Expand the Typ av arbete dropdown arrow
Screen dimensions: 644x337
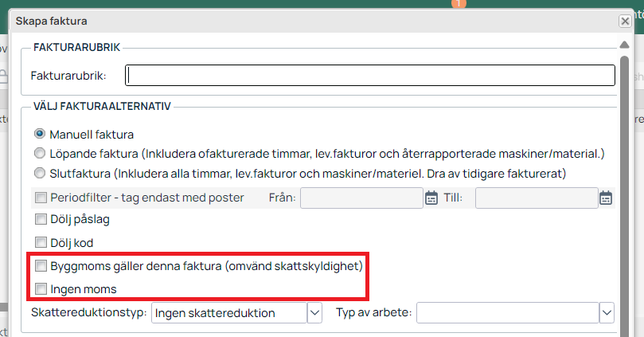point(607,313)
